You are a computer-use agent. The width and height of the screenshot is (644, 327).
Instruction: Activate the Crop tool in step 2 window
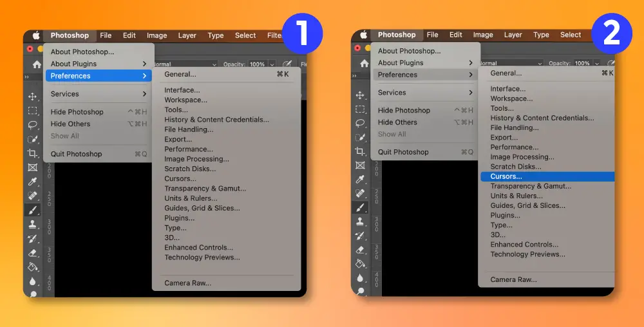(x=360, y=151)
